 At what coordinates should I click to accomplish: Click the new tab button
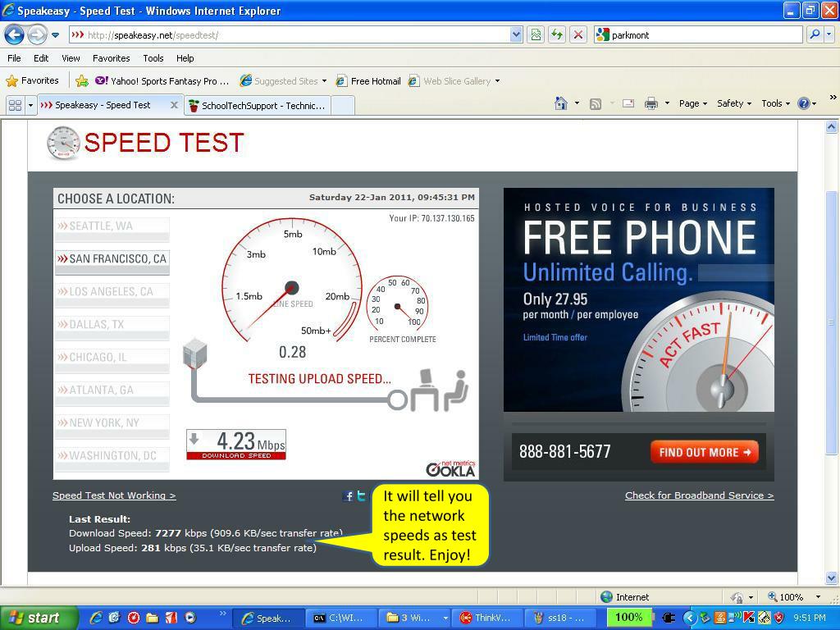coord(343,106)
